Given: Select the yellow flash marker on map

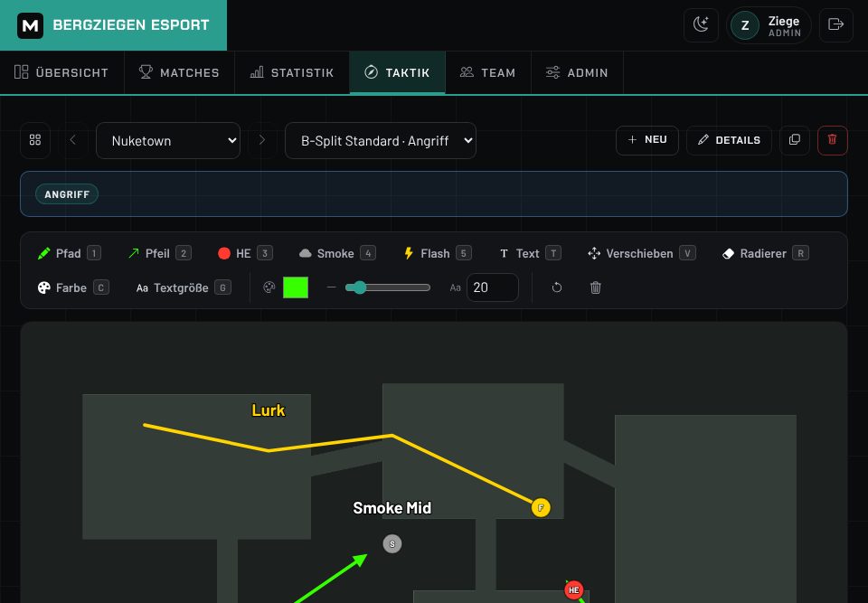Looking at the screenshot, I should pyautogui.click(x=541, y=508).
